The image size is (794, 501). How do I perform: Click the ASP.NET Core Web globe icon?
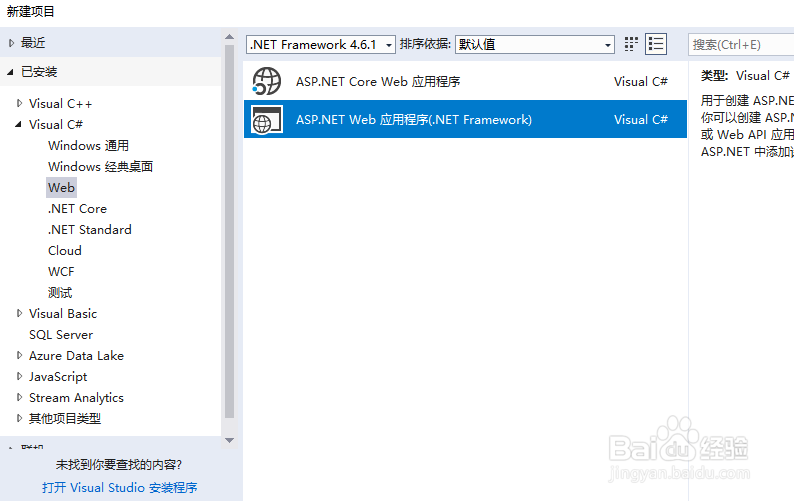[x=266, y=81]
